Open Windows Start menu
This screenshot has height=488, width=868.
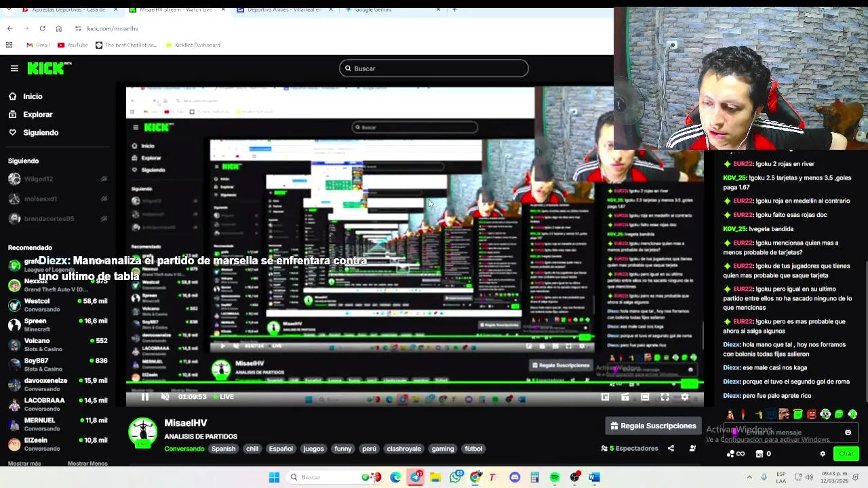[x=274, y=477]
